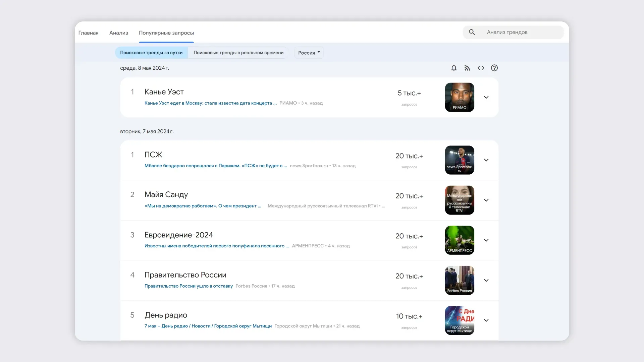Screen dimensions: 644x362
Task: Switch to Поисковые тренды в реальном времени
Action: point(238,53)
